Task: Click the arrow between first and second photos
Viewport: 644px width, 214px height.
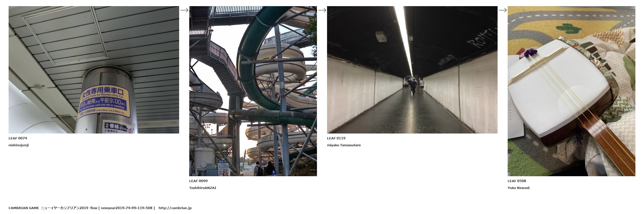Action: [184, 10]
